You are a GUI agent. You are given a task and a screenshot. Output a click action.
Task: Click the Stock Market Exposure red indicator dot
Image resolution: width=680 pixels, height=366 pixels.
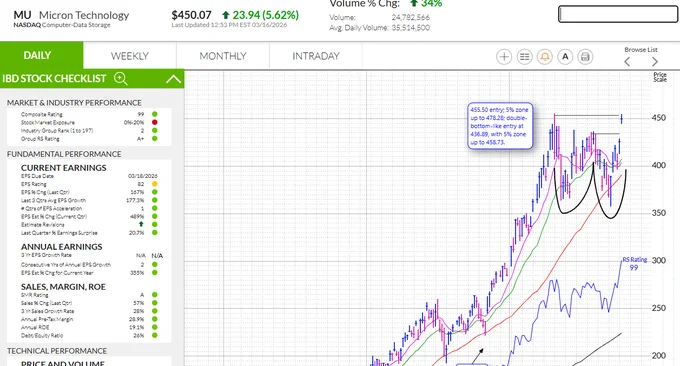[154, 122]
